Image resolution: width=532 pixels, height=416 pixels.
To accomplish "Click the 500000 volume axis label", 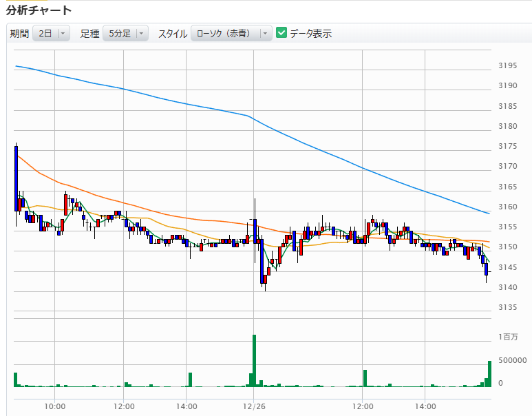I will pyautogui.click(x=513, y=360).
